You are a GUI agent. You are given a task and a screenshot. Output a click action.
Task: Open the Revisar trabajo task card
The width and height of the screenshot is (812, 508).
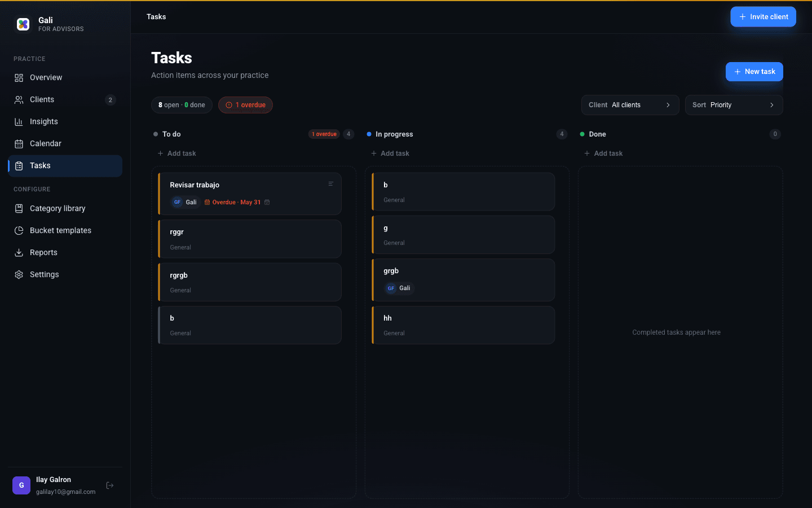250,194
